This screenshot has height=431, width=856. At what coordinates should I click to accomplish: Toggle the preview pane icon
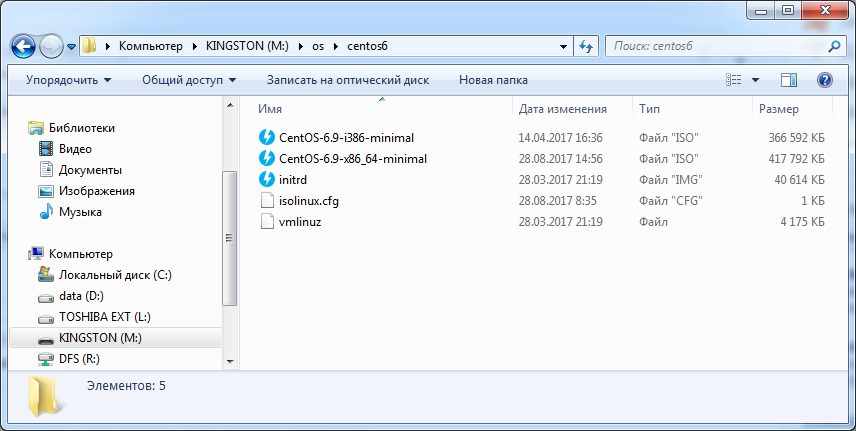tap(788, 80)
